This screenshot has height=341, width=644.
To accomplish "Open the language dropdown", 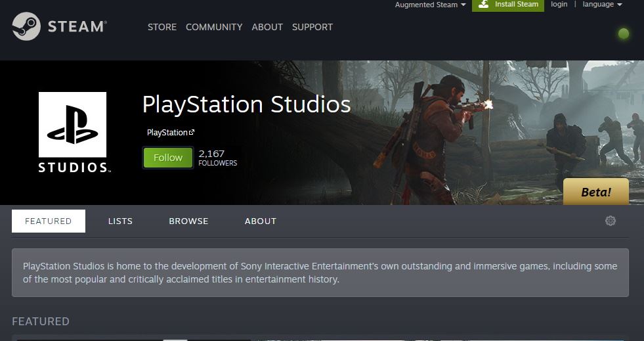I will [x=602, y=4].
